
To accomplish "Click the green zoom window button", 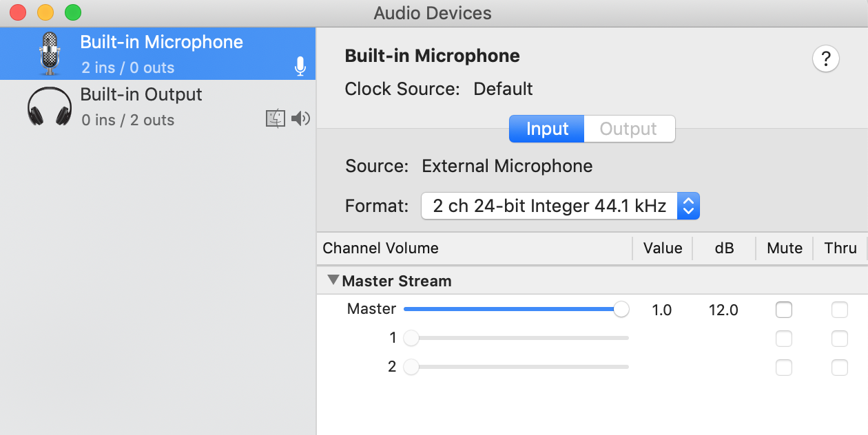I will tap(72, 12).
